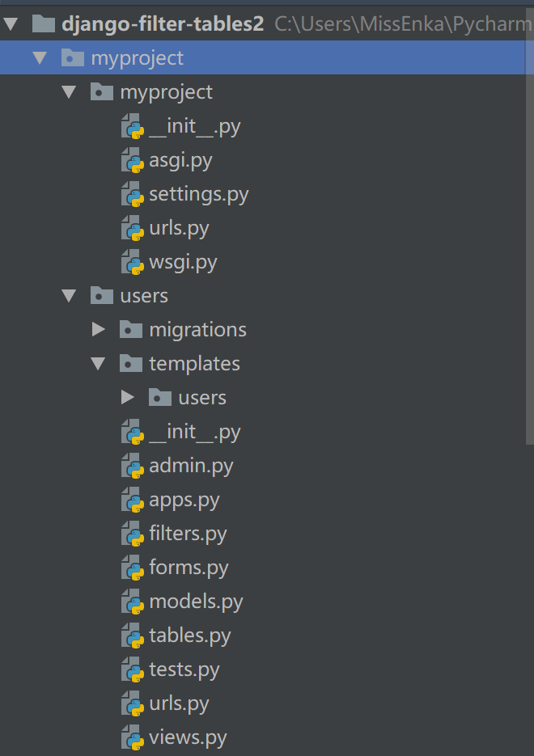Select the tests.py file name

(x=184, y=669)
